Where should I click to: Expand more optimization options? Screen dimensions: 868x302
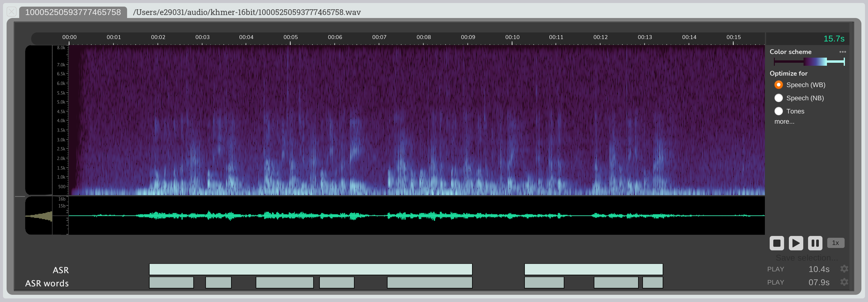tap(784, 122)
